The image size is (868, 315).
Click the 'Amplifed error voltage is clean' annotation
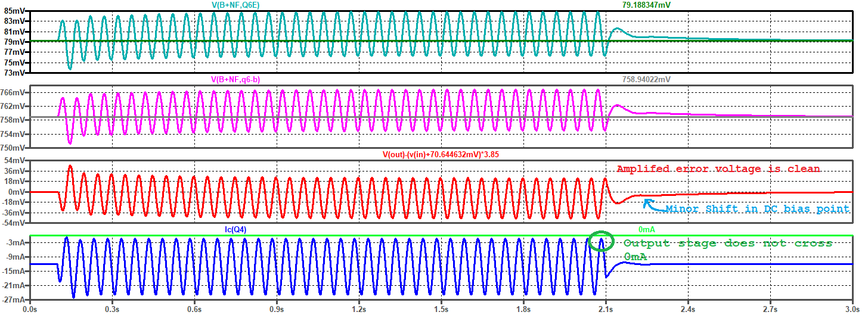click(x=718, y=169)
